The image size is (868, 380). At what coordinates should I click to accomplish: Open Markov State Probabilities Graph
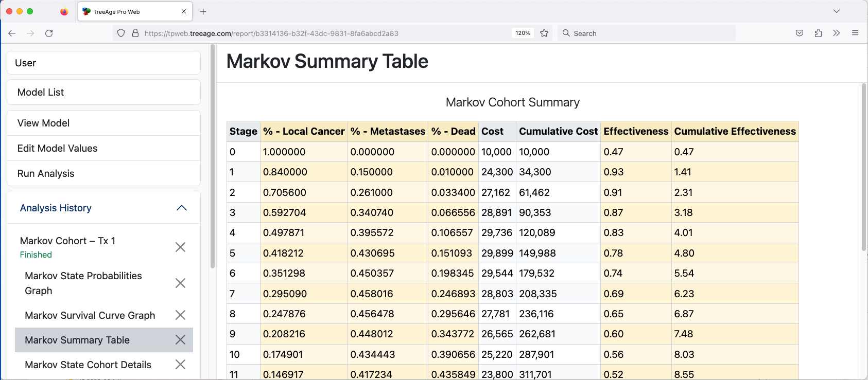tap(83, 283)
